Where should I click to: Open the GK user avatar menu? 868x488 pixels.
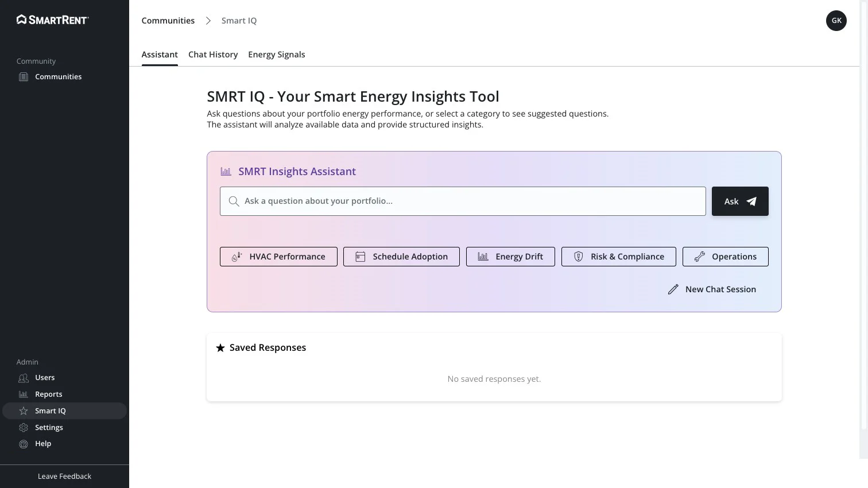click(x=836, y=21)
